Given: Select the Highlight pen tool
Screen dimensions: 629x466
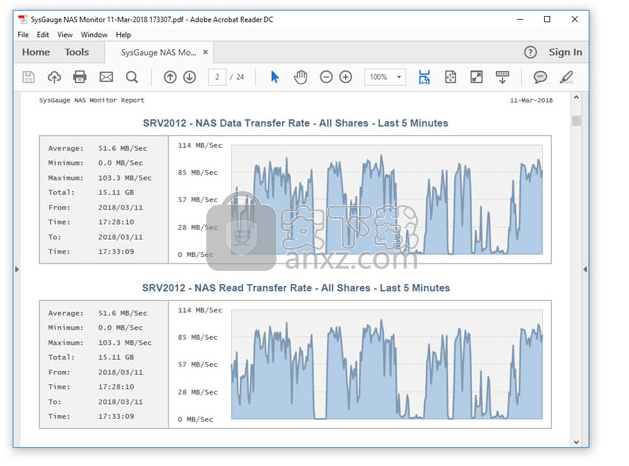Looking at the screenshot, I should click(566, 77).
